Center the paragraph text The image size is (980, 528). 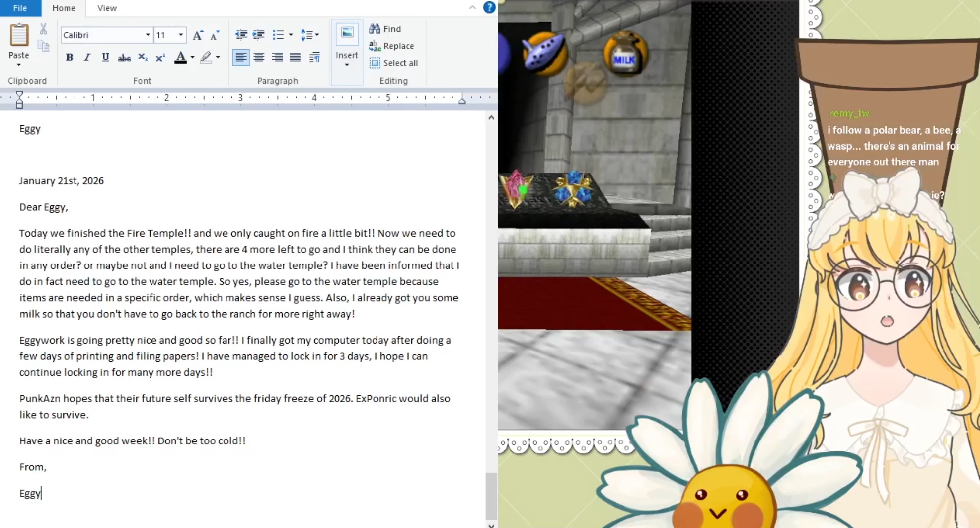(259, 57)
